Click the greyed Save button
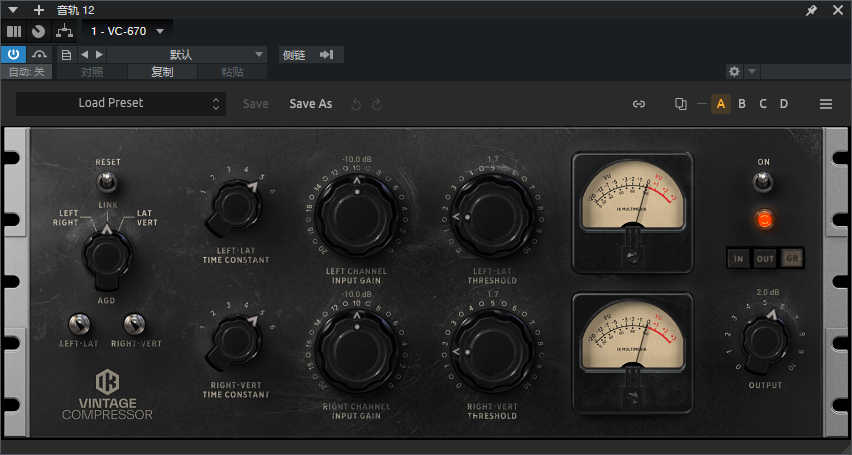The width and height of the screenshot is (852, 455). 255,104
